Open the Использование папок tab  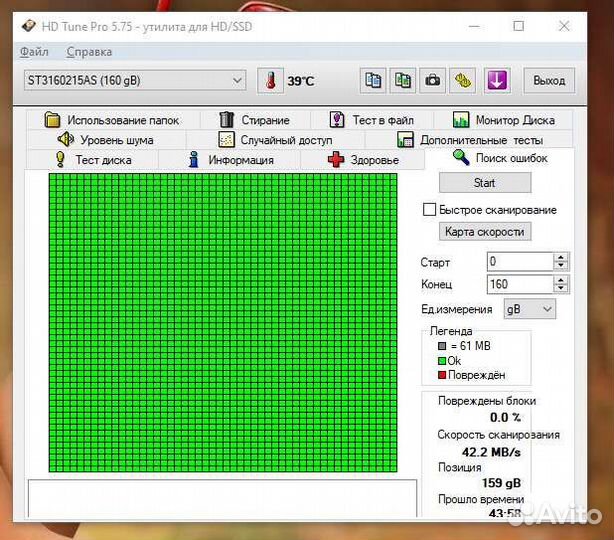point(112,120)
